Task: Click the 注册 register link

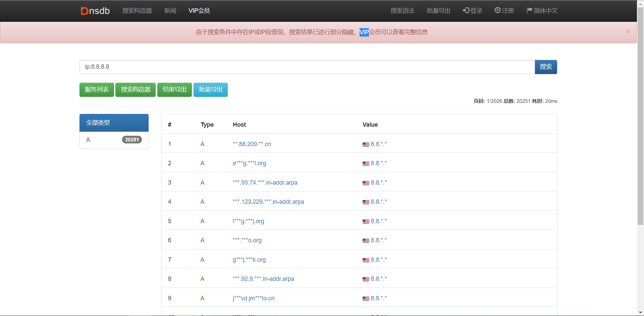Action: pyautogui.click(x=504, y=11)
